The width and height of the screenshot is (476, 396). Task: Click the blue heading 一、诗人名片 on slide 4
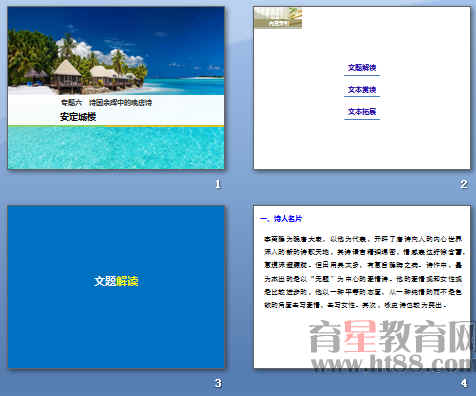(281, 219)
